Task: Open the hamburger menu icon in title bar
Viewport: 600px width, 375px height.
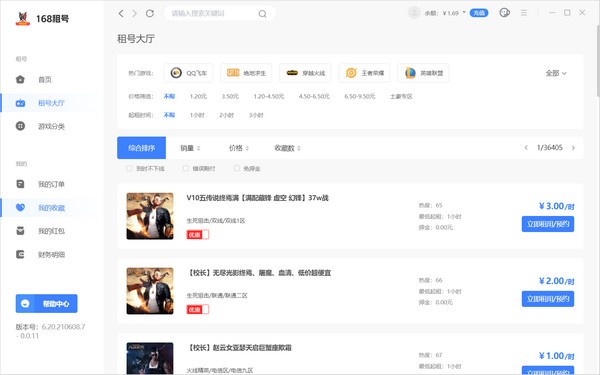Action: 524,13
